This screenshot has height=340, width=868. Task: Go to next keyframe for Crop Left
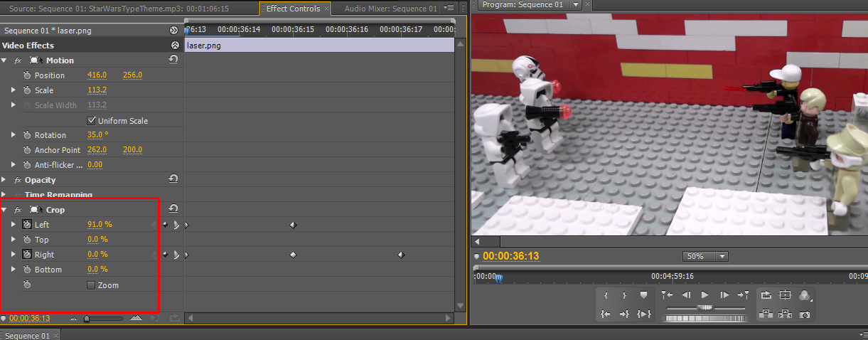pyautogui.click(x=175, y=225)
